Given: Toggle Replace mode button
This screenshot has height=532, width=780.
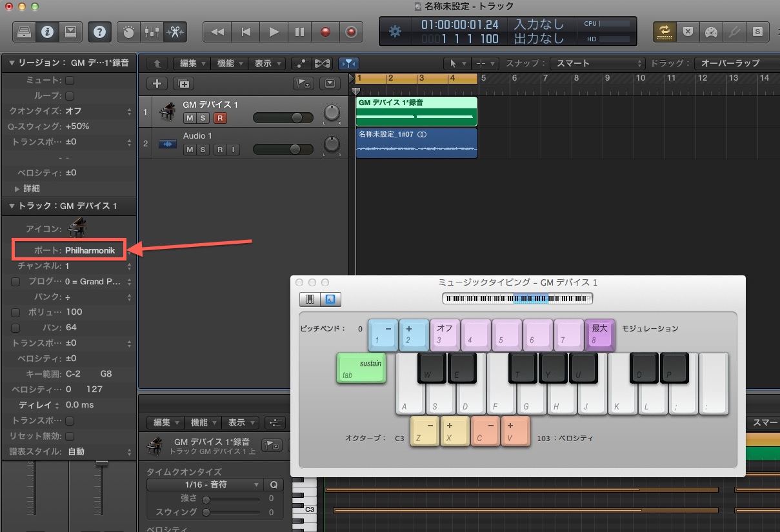Looking at the screenshot, I should [688, 31].
